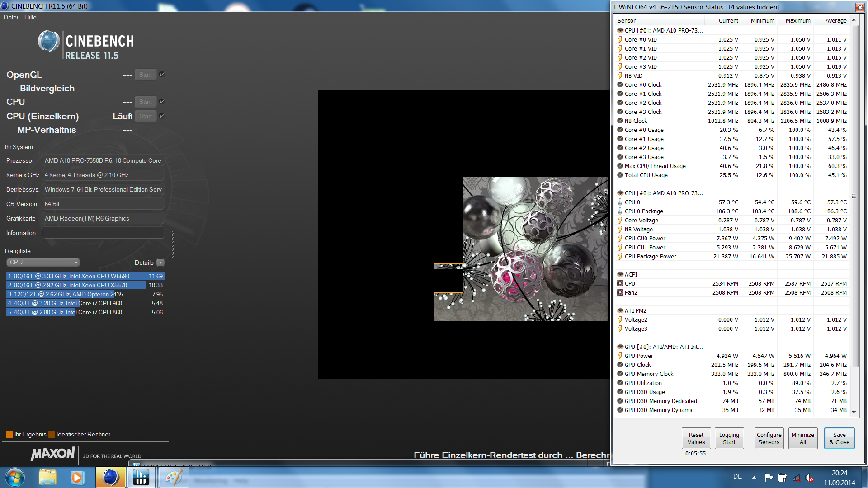
Task: Switch to the Cinebench taskbar button
Action: pos(110,478)
